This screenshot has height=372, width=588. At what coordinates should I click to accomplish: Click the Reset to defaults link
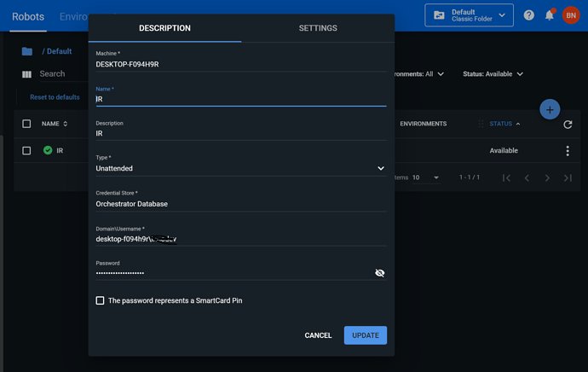tap(55, 97)
